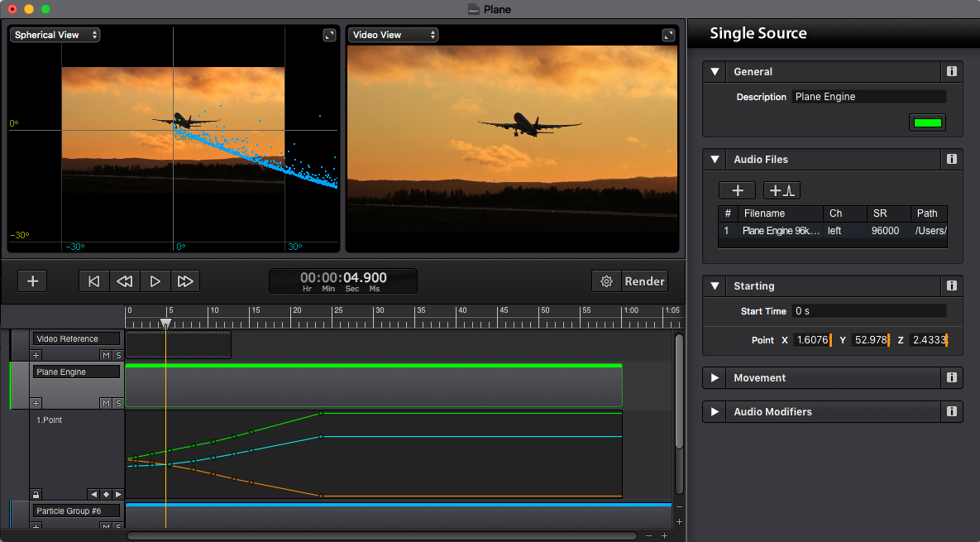Click the add source plus button above timeline
The height and width of the screenshot is (542, 980).
pos(32,281)
